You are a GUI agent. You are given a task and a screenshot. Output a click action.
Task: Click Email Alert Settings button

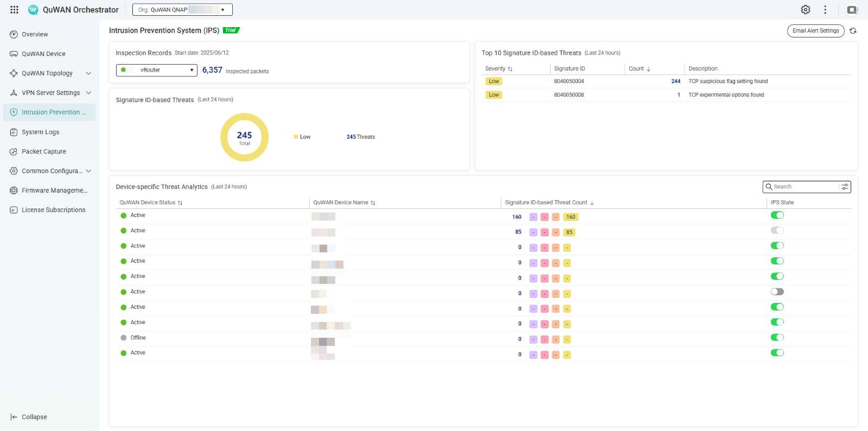tap(815, 31)
